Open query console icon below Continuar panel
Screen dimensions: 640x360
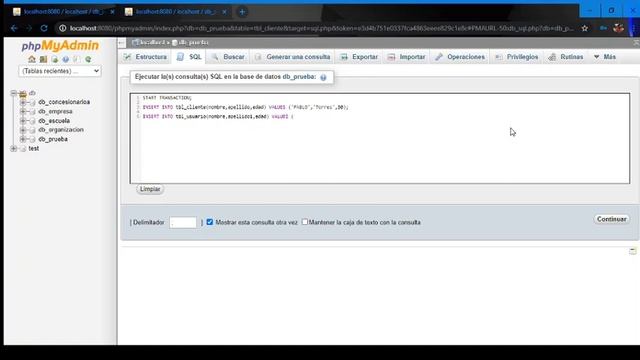[x=632, y=251]
